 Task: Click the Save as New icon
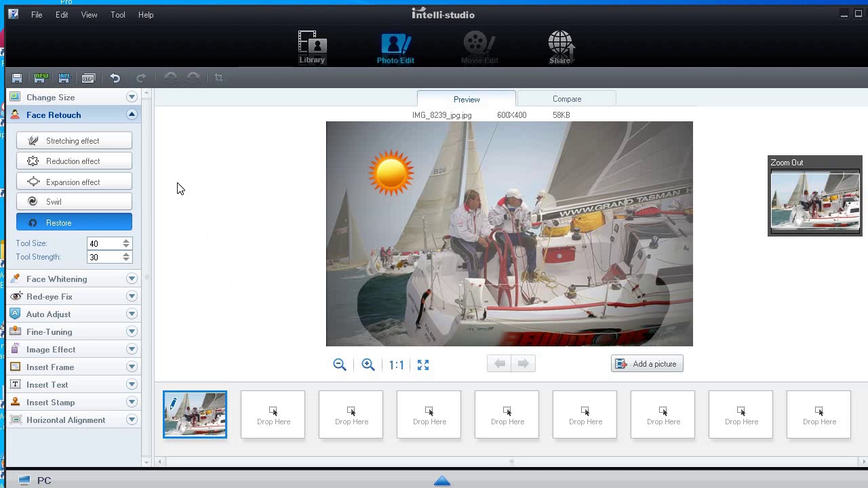click(x=40, y=79)
